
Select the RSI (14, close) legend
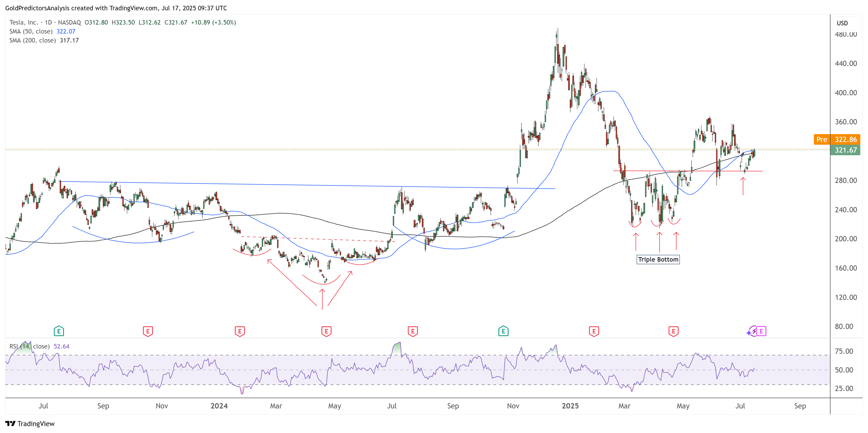30,346
